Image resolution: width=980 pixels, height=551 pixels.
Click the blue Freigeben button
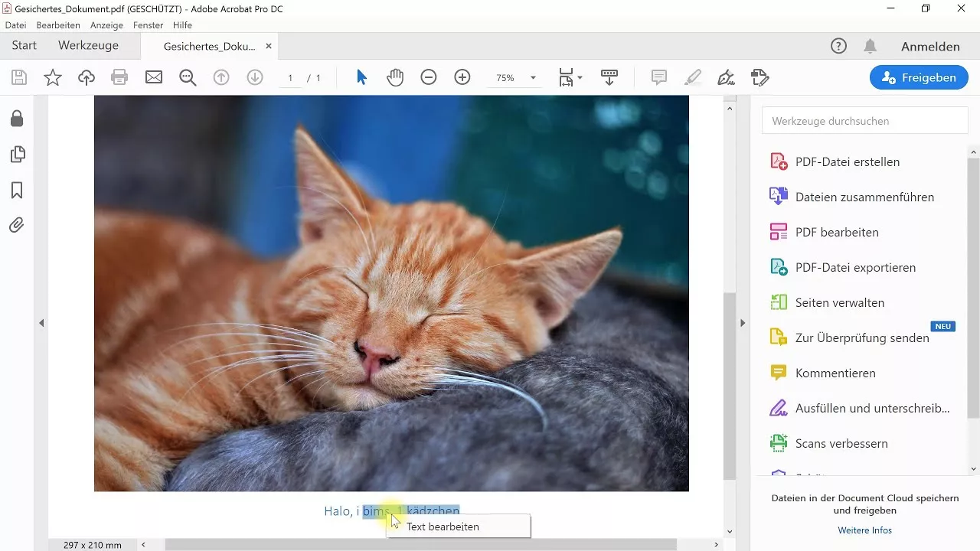pos(919,77)
